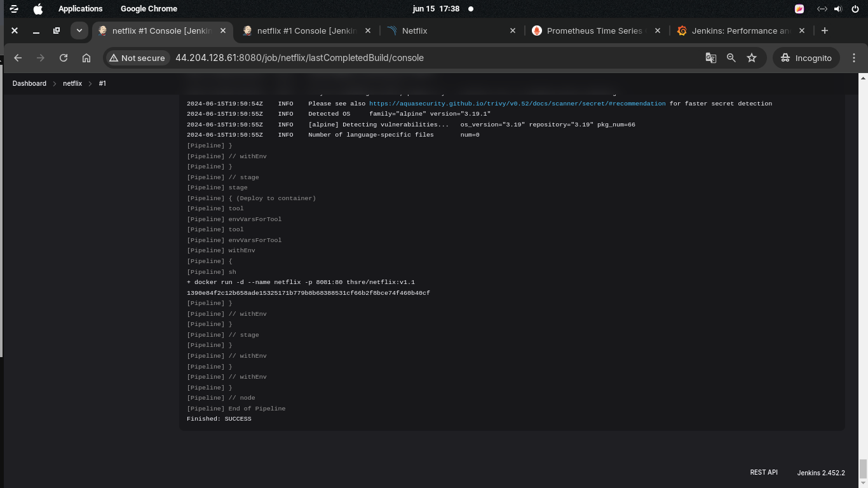The height and width of the screenshot is (488, 868).
Task: Open the #1 build breadcrumb link
Action: click(102, 83)
